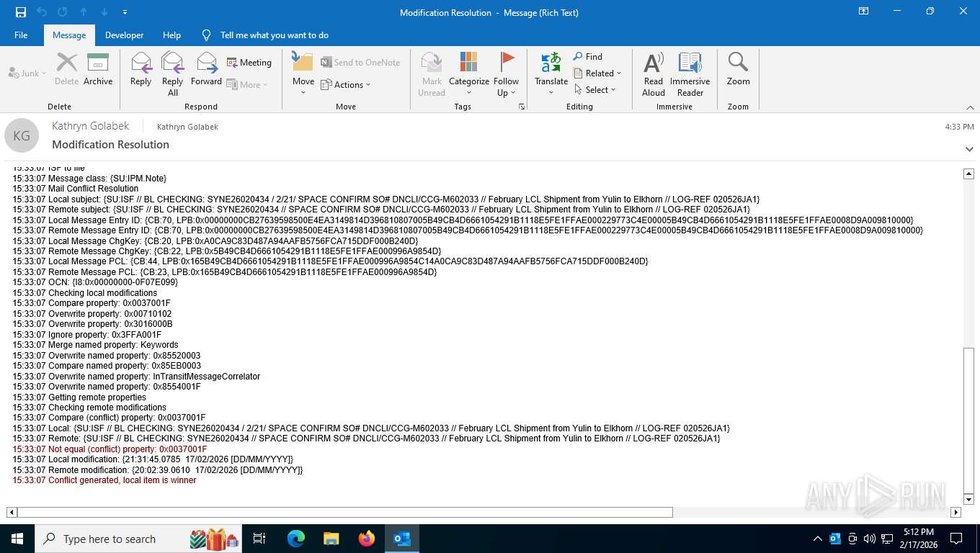This screenshot has width=980, height=553.
Task: Reply to the message
Action: pyautogui.click(x=141, y=70)
